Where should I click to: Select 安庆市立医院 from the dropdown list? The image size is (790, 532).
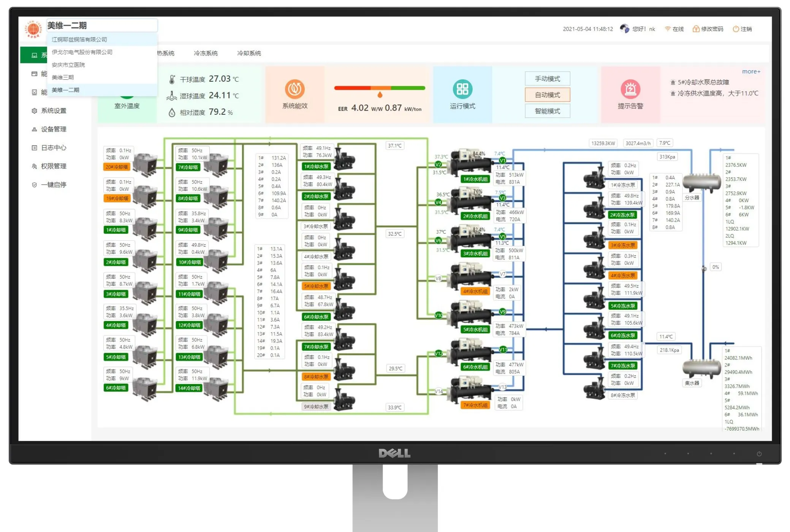click(69, 65)
